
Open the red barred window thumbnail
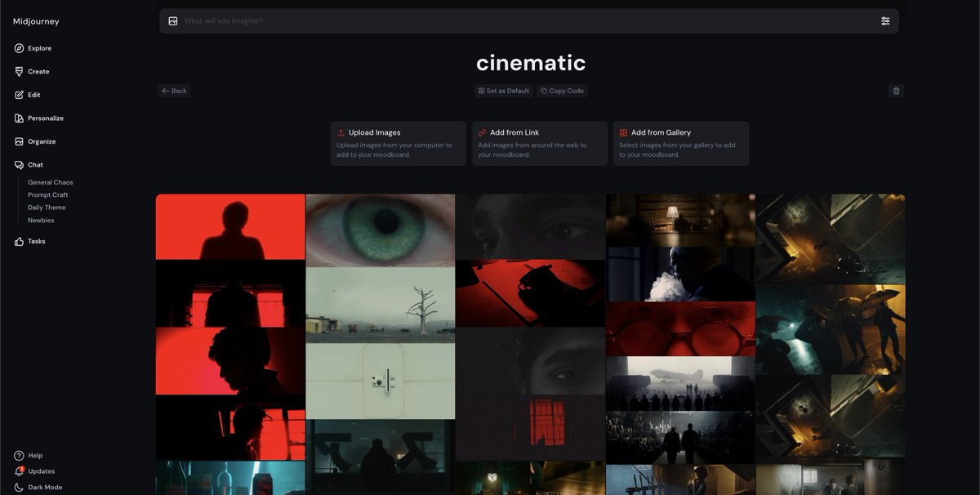(x=531, y=428)
